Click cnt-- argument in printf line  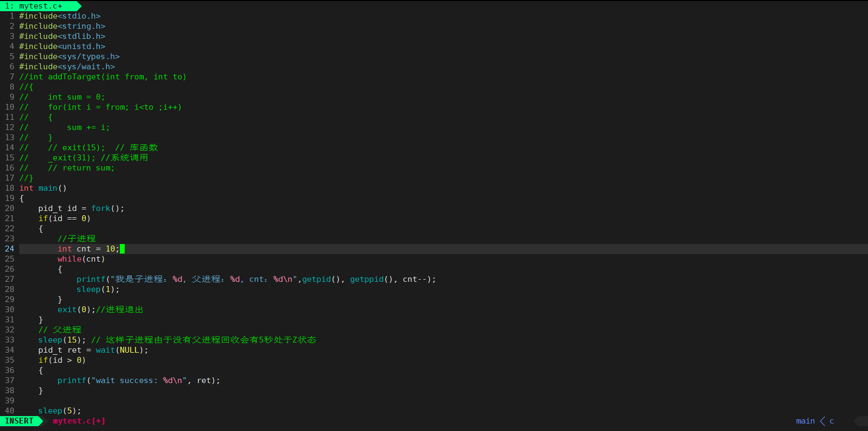click(415, 279)
